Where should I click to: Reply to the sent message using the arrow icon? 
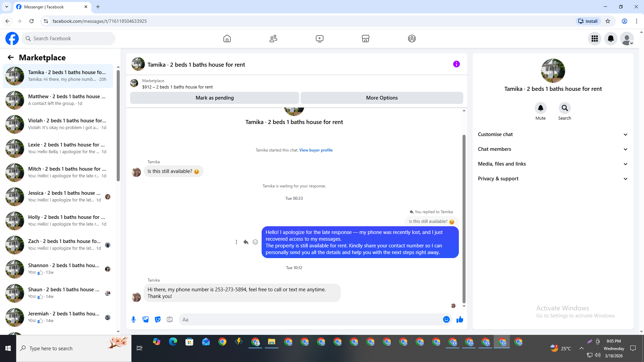pyautogui.click(x=246, y=242)
